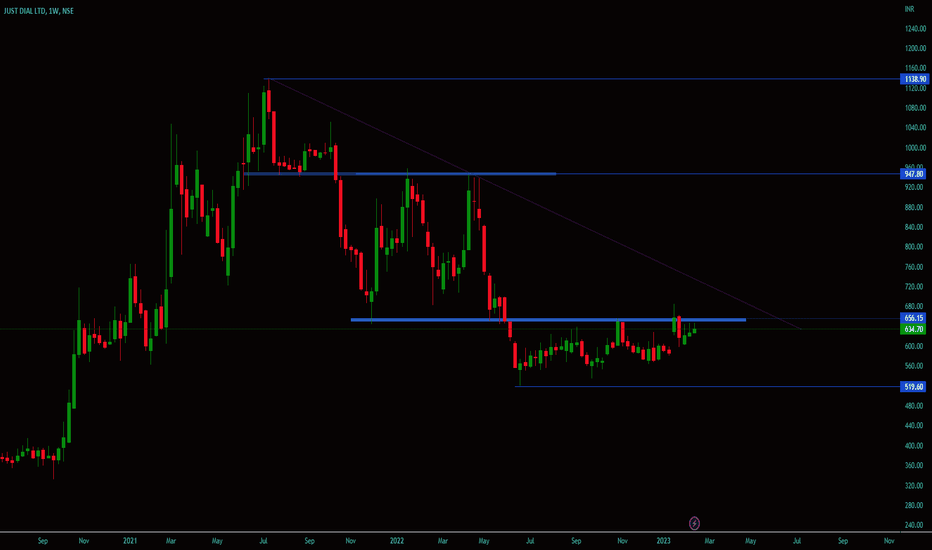Click the 720.00 value on price axis
The height and width of the screenshot is (550, 932).
click(915, 287)
